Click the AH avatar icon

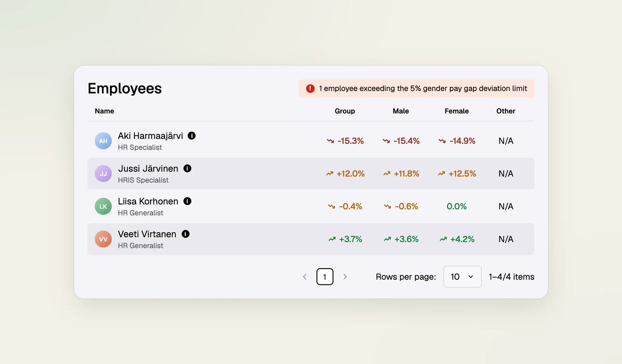[103, 141]
